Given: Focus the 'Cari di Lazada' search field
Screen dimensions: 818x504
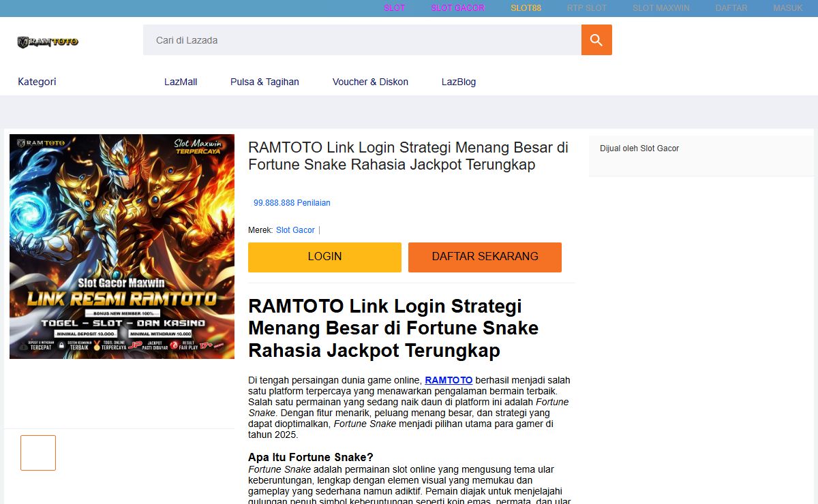Looking at the screenshot, I should coord(362,40).
